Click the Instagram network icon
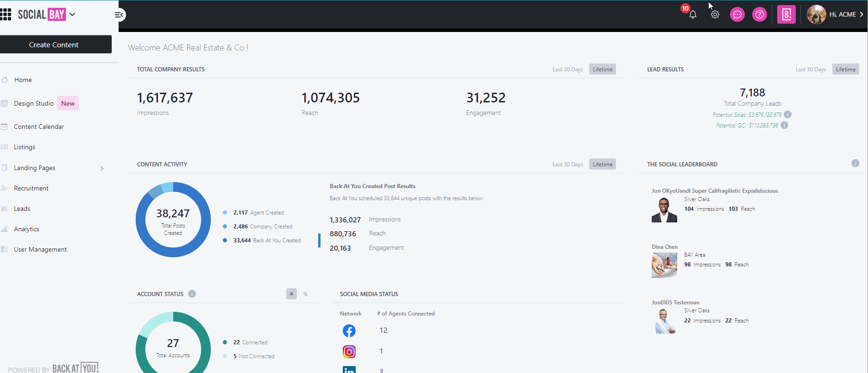This screenshot has height=373, width=868. 349,352
